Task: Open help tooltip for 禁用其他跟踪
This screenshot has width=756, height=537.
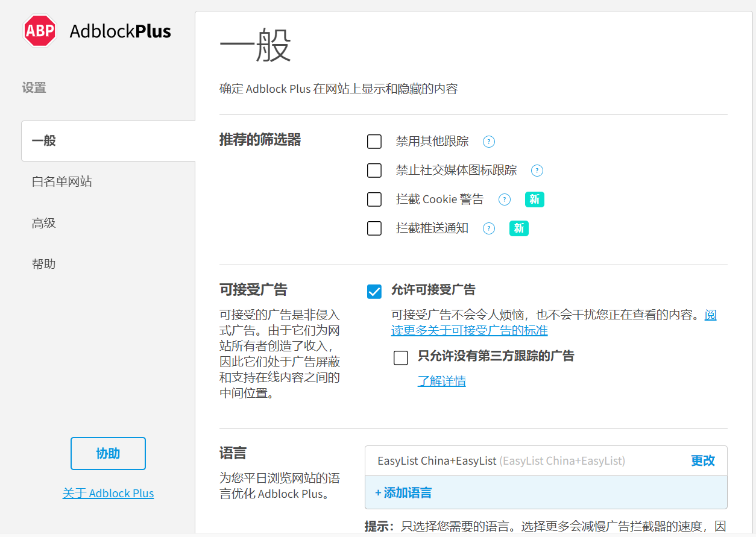Action: [489, 142]
